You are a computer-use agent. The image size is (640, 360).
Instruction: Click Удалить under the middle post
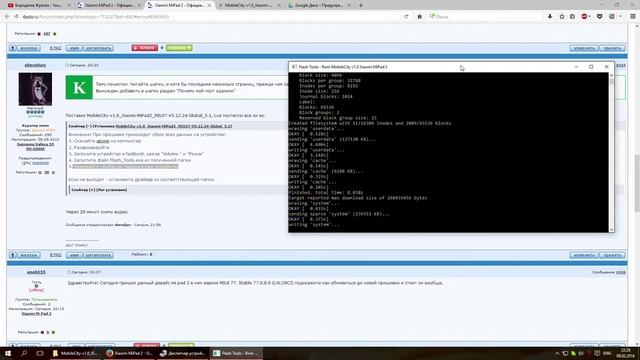[612, 255]
